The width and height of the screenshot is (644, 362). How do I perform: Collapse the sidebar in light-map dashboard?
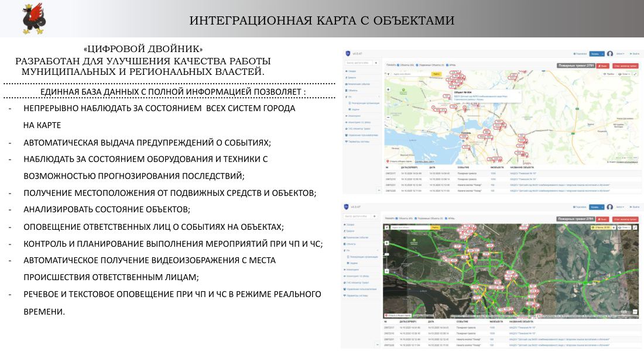click(379, 191)
